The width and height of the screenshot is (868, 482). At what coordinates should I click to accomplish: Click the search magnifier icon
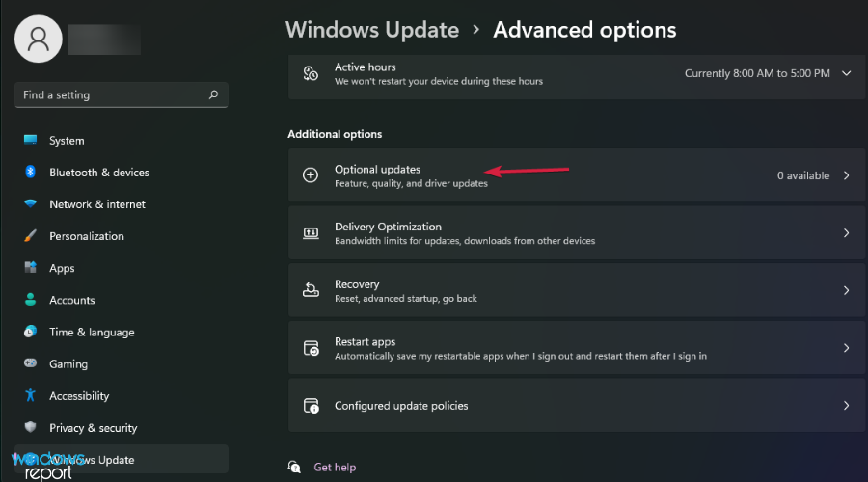pos(213,95)
